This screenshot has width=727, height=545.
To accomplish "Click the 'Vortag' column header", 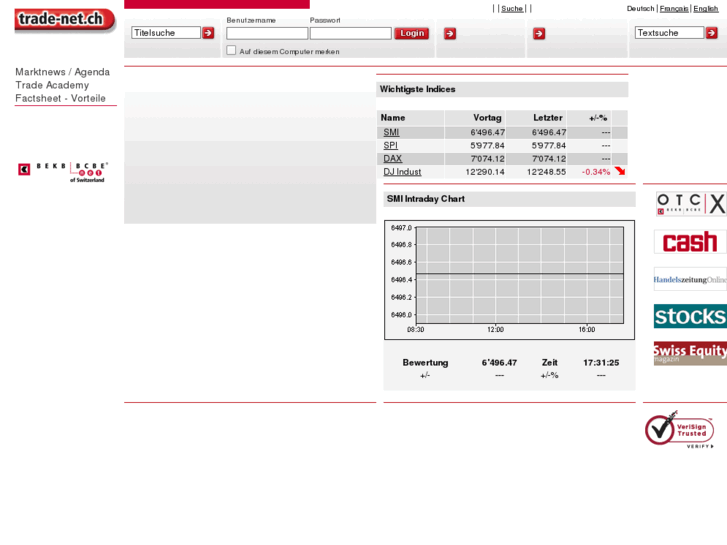I will tap(487, 117).
